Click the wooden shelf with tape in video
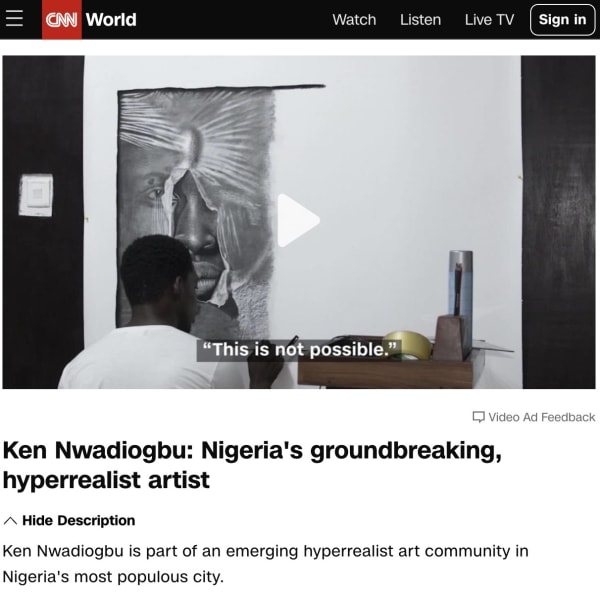Screen dimensions: 600x600 pyautogui.click(x=390, y=367)
